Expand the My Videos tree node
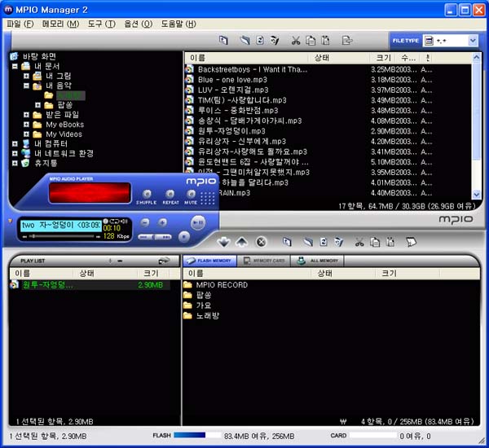Screen dimensions: 489x448 [26, 134]
